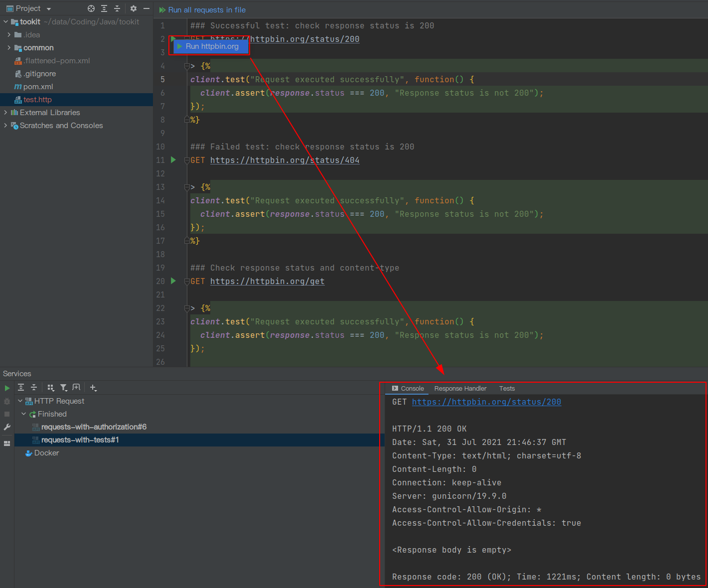This screenshot has height=588, width=708.
Task: Expand the common folder
Action: click(9, 48)
